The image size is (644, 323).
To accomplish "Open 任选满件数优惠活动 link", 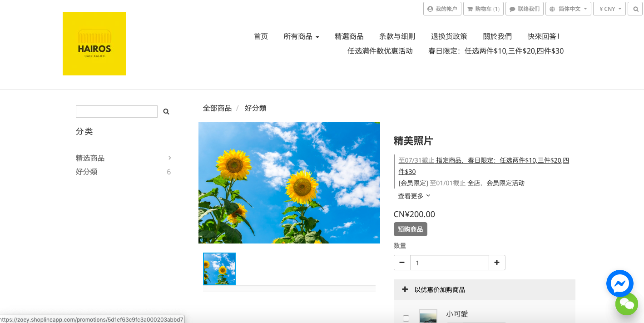I will [x=380, y=51].
